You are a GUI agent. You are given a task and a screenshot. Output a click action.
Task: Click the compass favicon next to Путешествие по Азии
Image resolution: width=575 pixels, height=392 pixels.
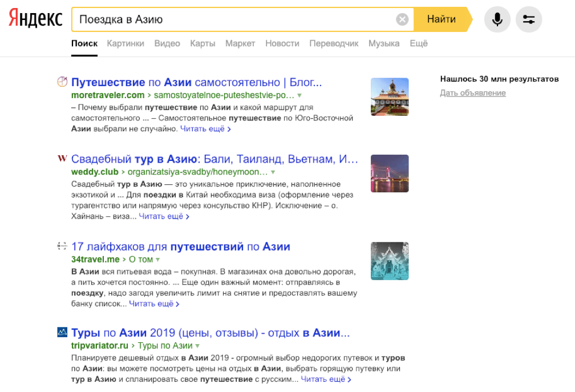point(62,81)
